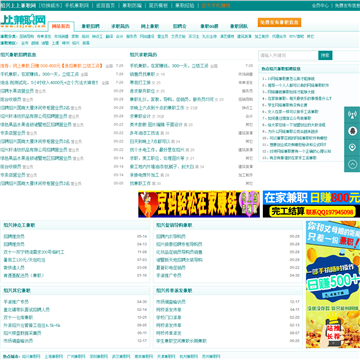Open the 双十一仓库兼职 job listing

tap(18, 317)
